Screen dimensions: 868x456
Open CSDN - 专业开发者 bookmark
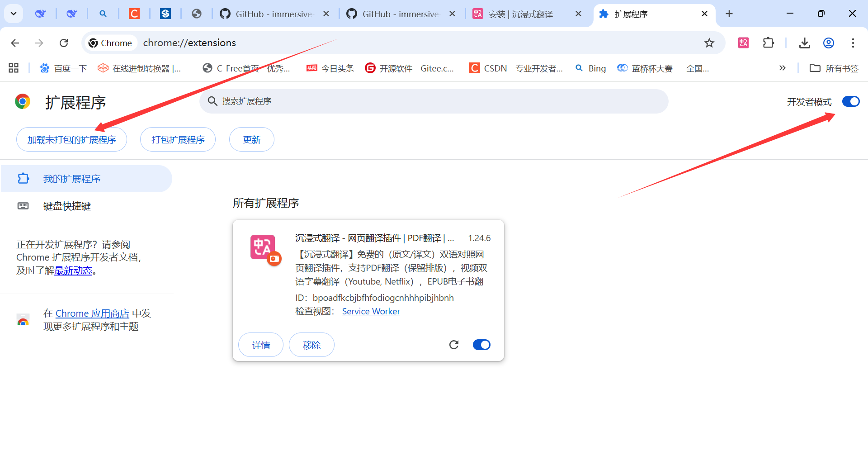pos(516,68)
